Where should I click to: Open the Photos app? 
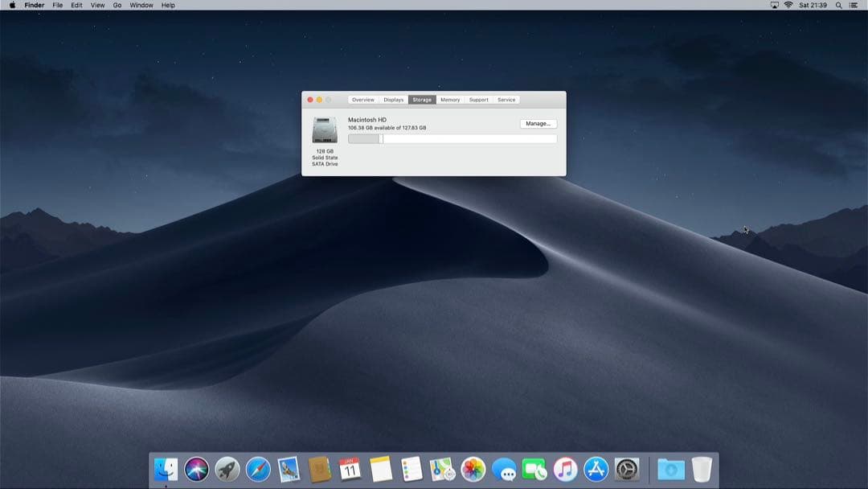[474, 469]
